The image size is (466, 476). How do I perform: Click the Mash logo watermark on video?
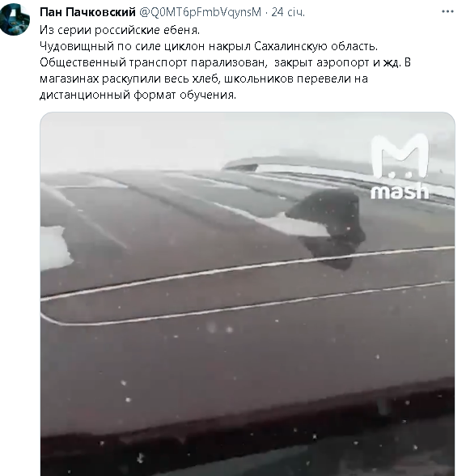[400, 168]
